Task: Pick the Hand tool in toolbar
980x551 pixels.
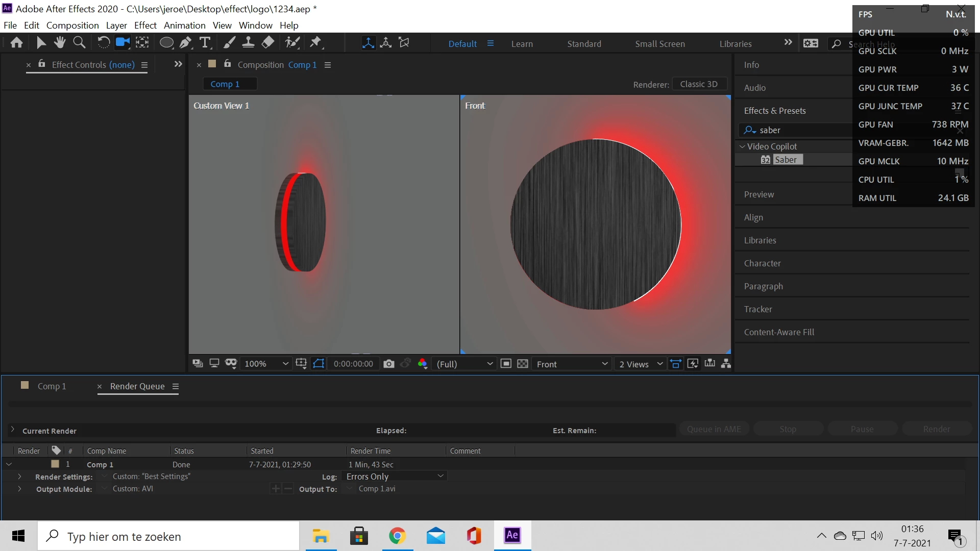Action: coord(60,43)
